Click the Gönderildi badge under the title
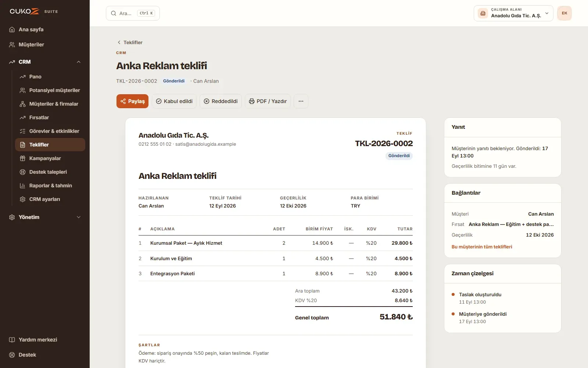 (174, 81)
